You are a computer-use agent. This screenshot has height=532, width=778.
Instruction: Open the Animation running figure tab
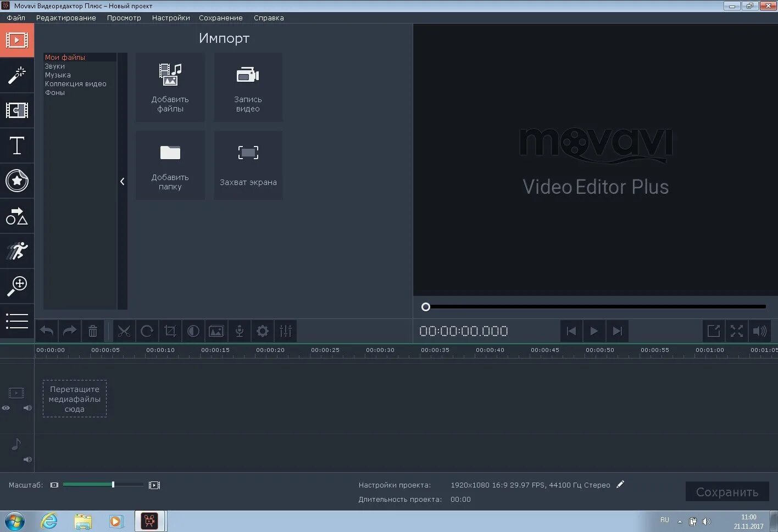(17, 251)
